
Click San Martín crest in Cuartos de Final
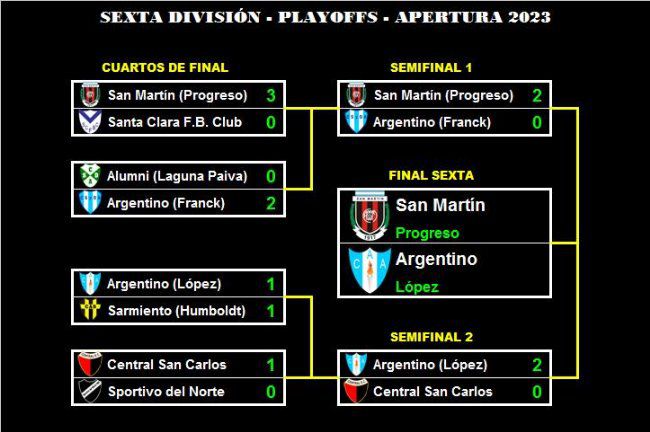pyautogui.click(x=90, y=95)
